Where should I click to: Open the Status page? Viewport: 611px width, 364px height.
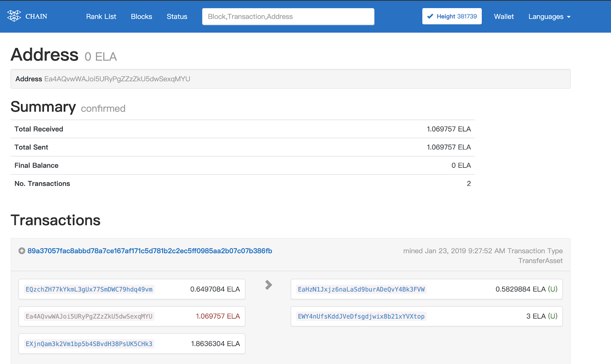[177, 17]
